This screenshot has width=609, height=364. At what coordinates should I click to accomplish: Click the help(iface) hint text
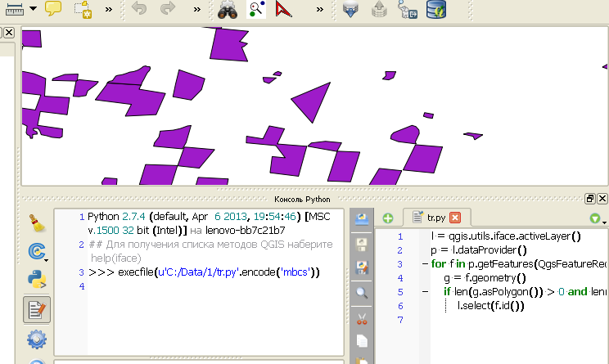tap(116, 258)
